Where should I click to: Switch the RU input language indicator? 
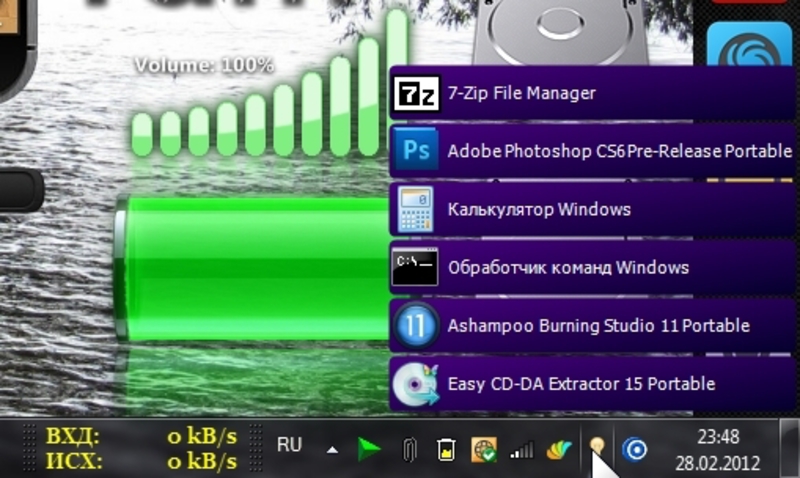[289, 445]
